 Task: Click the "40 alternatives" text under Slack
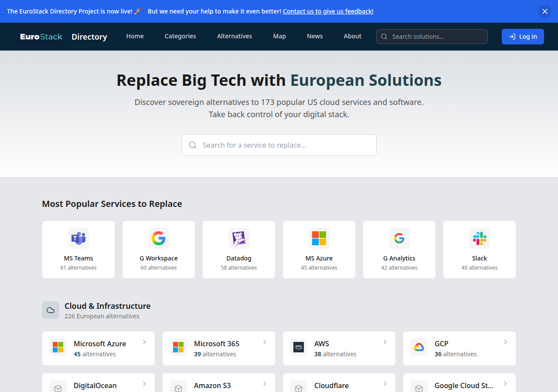click(480, 268)
